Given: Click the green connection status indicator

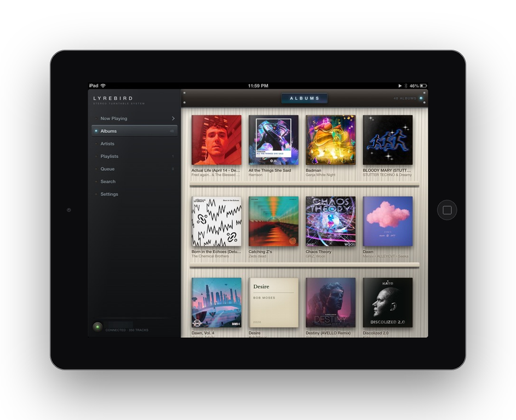Looking at the screenshot, I should point(98,326).
